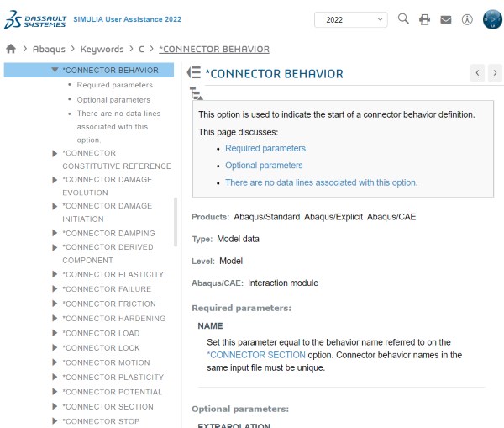Open Required parameters link in page summary
Image resolution: width=504 pixels, height=428 pixels.
pyautogui.click(x=265, y=148)
